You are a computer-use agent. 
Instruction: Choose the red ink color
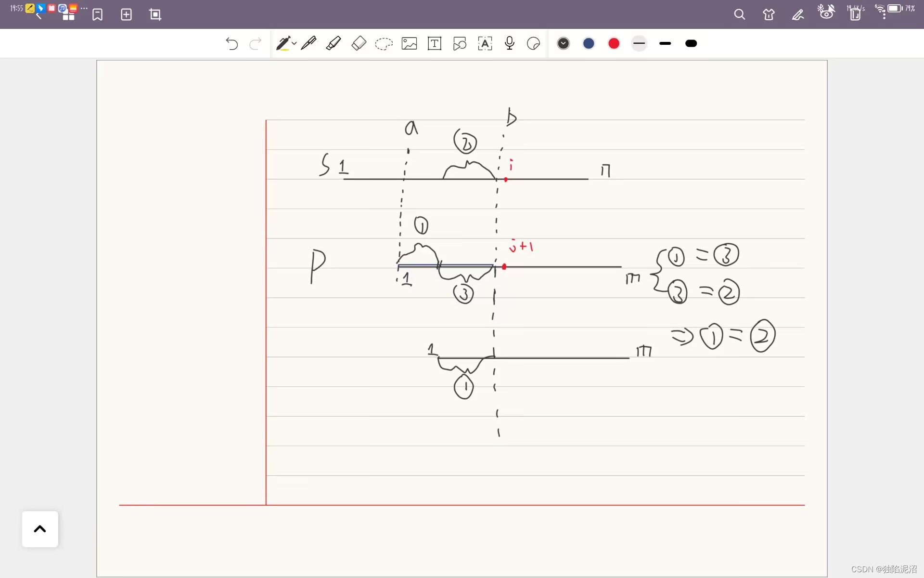tap(614, 43)
